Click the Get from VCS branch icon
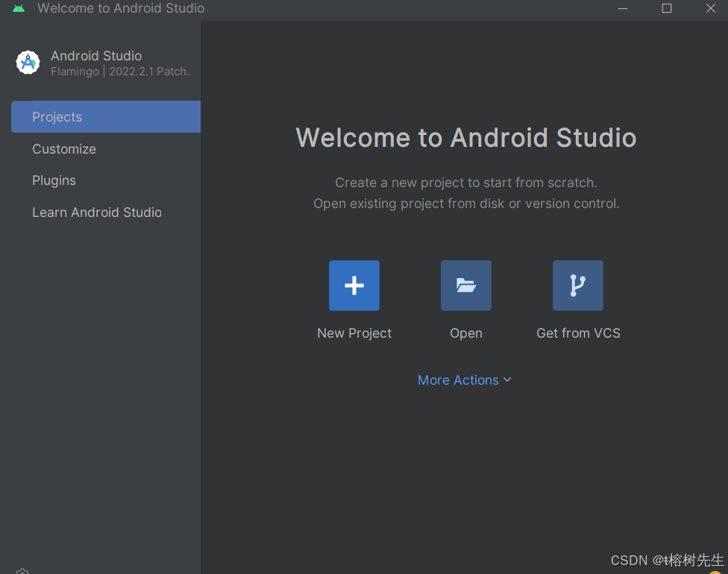 pyautogui.click(x=578, y=286)
